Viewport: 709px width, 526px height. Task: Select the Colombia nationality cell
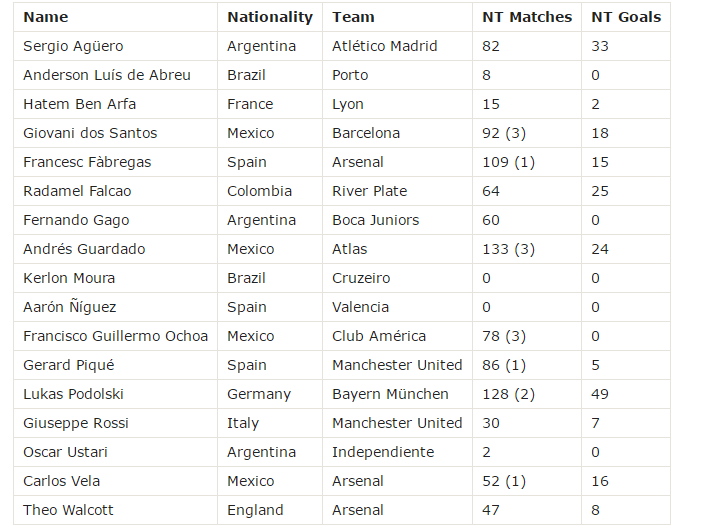pos(259,191)
